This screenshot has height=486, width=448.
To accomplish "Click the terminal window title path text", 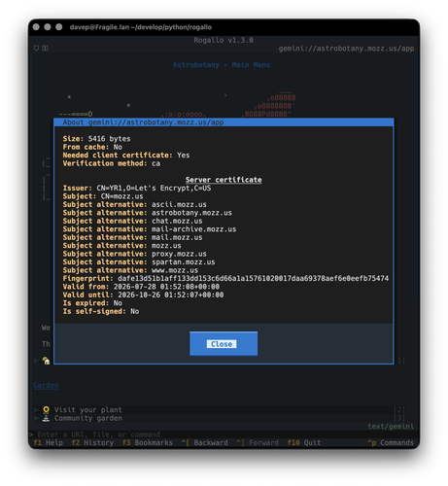I will [x=141, y=27].
